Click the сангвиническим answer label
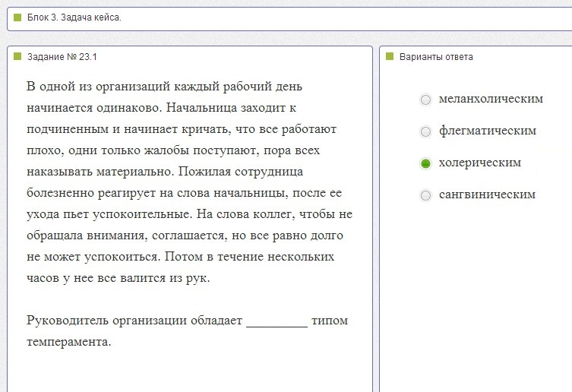The height and width of the screenshot is (392, 572). pyautogui.click(x=487, y=194)
